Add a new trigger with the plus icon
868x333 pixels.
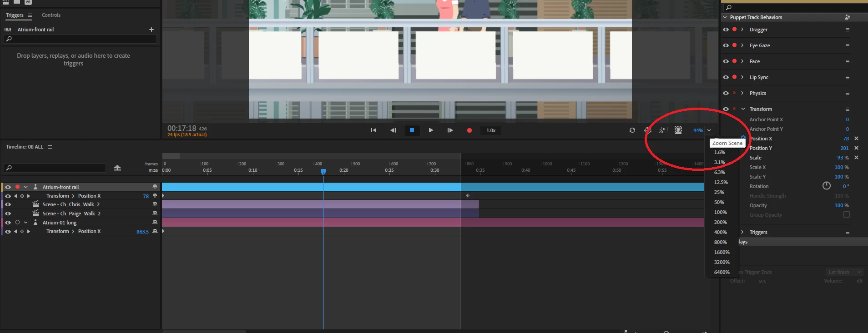click(x=151, y=30)
